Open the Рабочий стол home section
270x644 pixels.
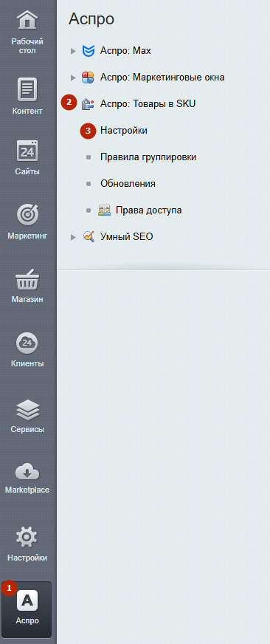coord(27,32)
